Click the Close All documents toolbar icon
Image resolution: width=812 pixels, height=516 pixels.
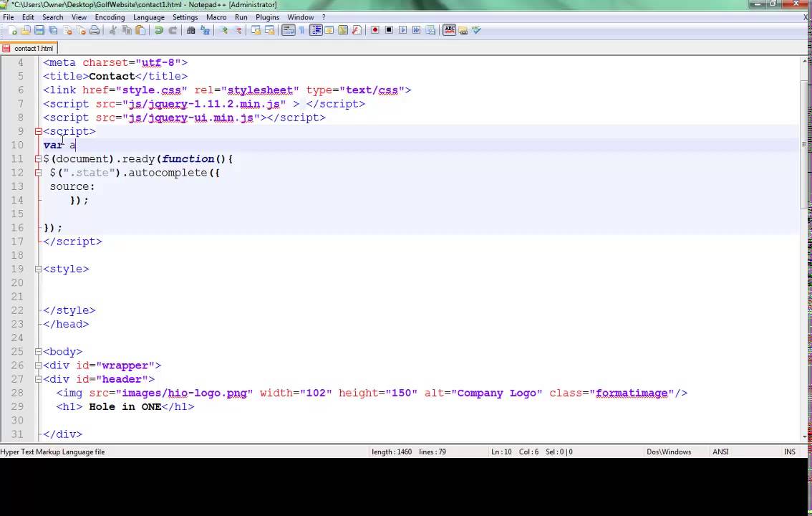point(82,31)
